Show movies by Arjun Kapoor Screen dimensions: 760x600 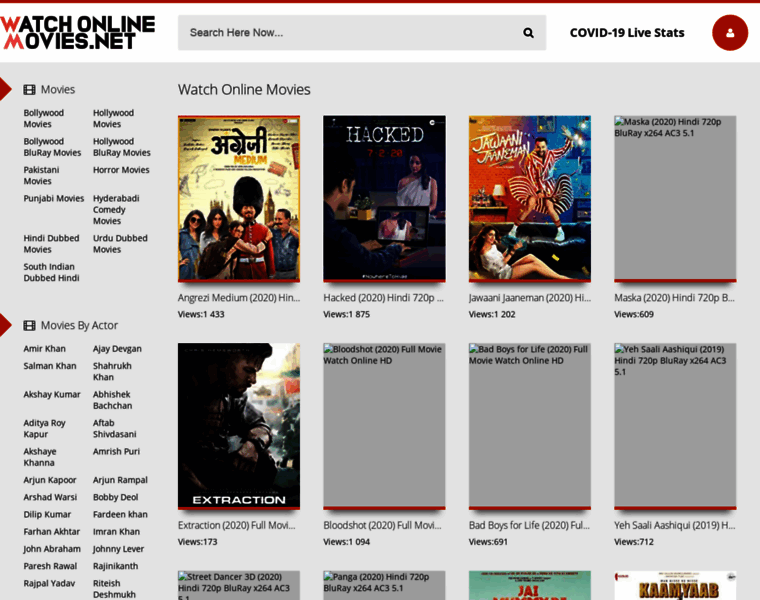50,480
